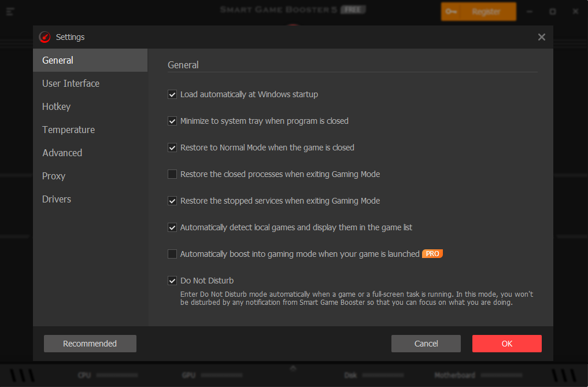
Task: Select the General settings tab
Action: pyautogui.click(x=90, y=60)
